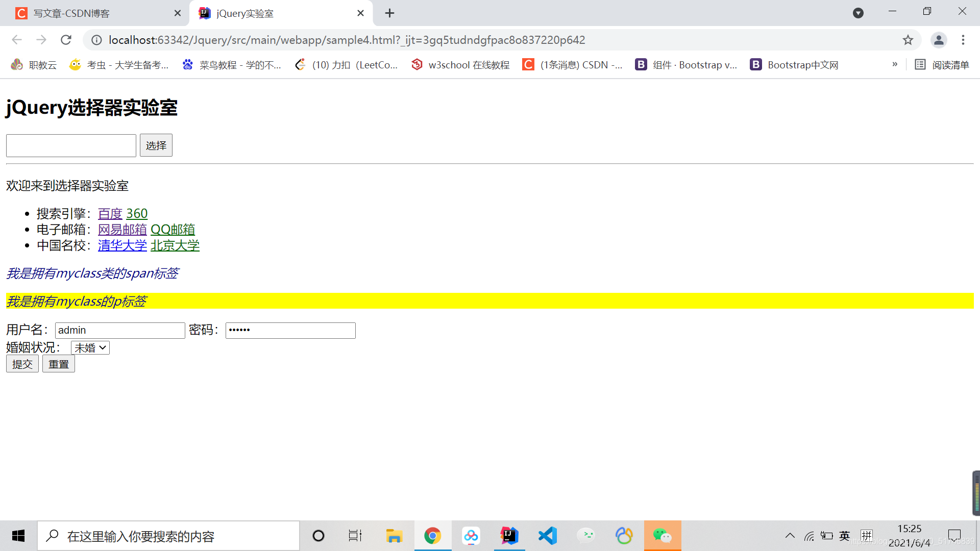Open the 考虫 - 大学生备考 bookmark

point(119,65)
